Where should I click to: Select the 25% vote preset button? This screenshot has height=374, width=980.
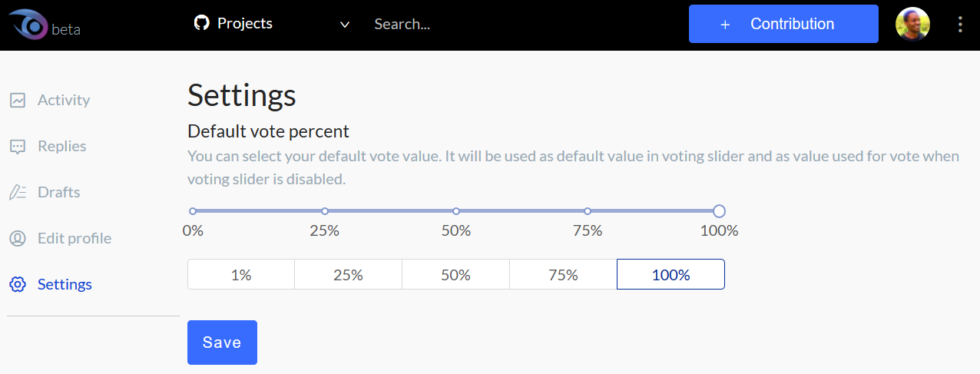click(348, 274)
